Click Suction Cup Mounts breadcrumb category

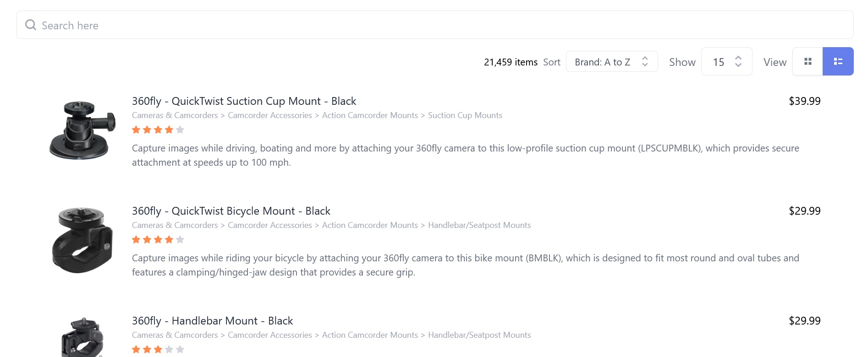tap(465, 115)
